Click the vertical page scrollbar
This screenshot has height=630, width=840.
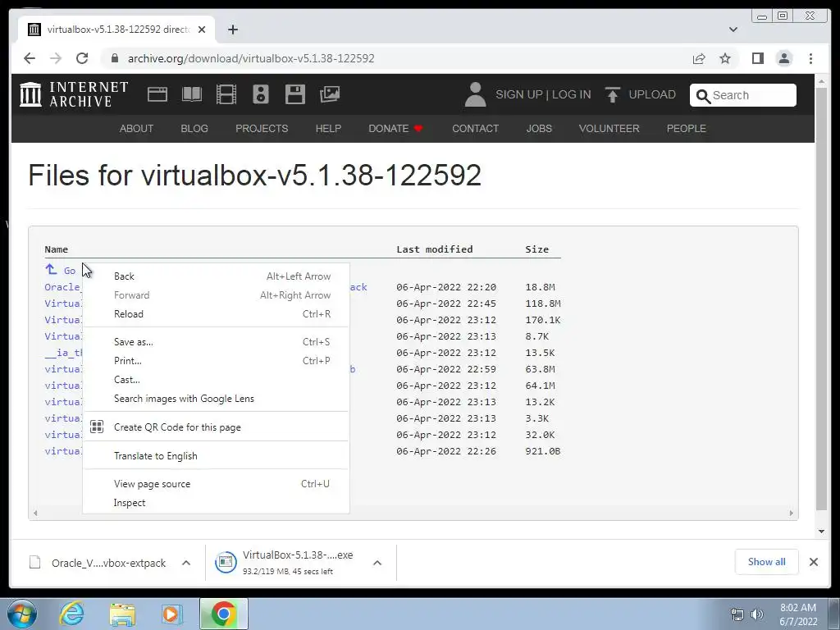click(821, 297)
